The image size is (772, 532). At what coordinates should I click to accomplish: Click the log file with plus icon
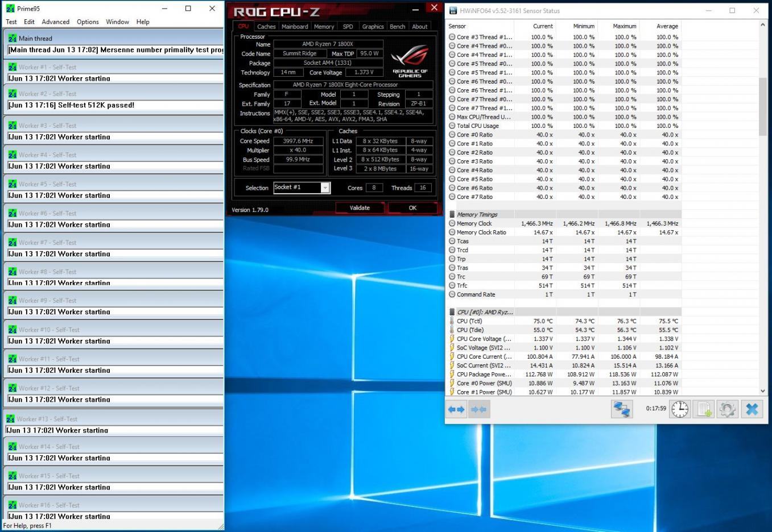pos(704,409)
